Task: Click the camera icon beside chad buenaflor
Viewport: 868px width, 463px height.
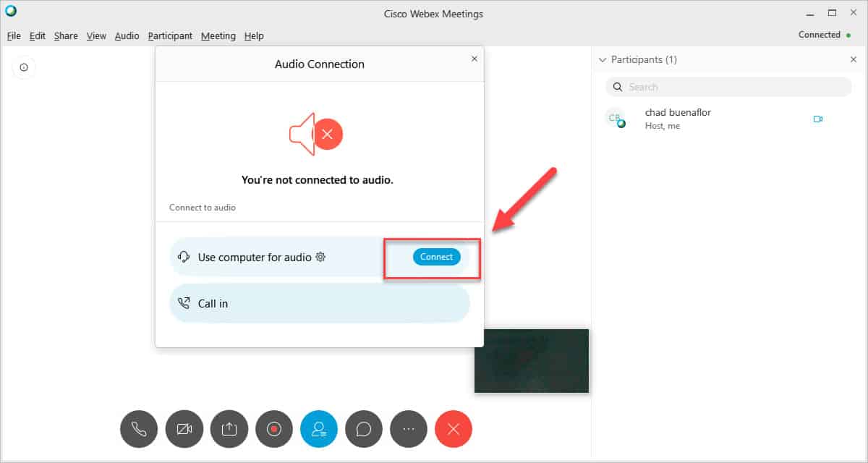Action: [x=818, y=119]
